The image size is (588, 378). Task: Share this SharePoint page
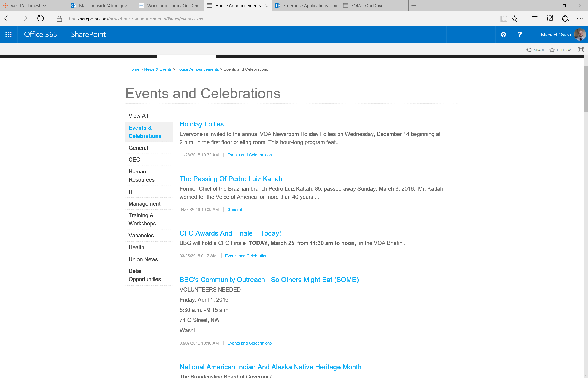click(535, 50)
